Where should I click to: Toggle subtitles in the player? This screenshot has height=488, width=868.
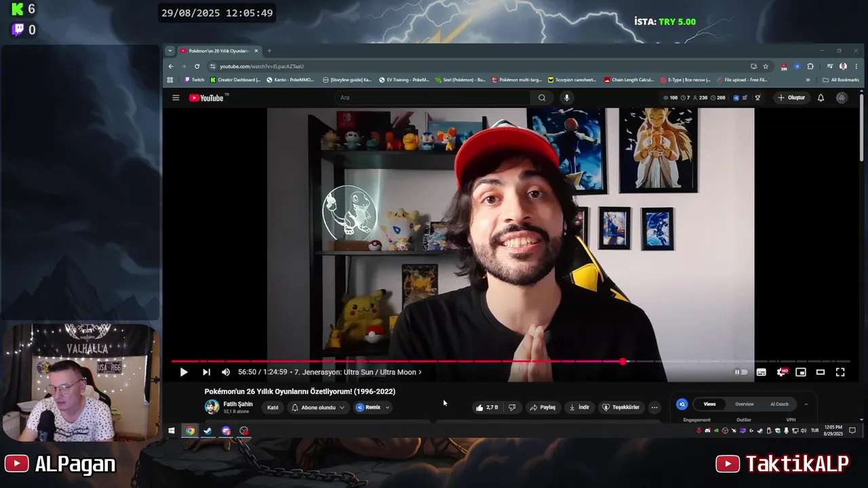pyautogui.click(x=762, y=372)
